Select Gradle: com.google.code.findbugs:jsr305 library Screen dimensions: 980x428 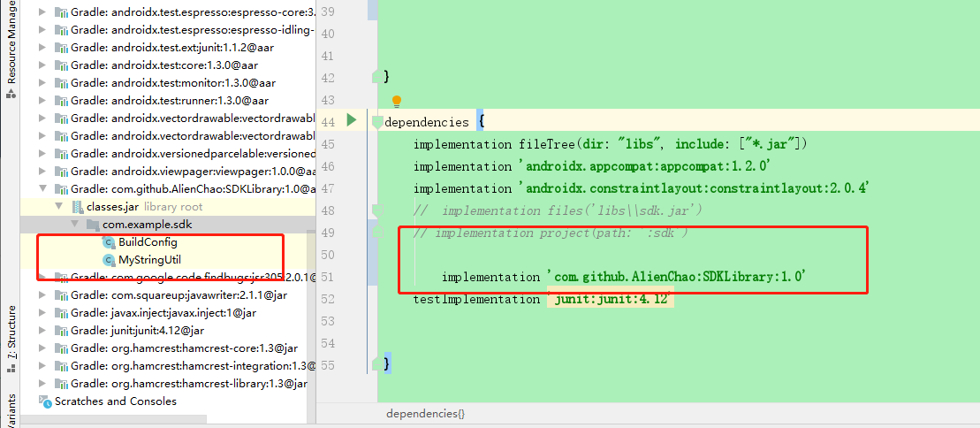coord(194,277)
